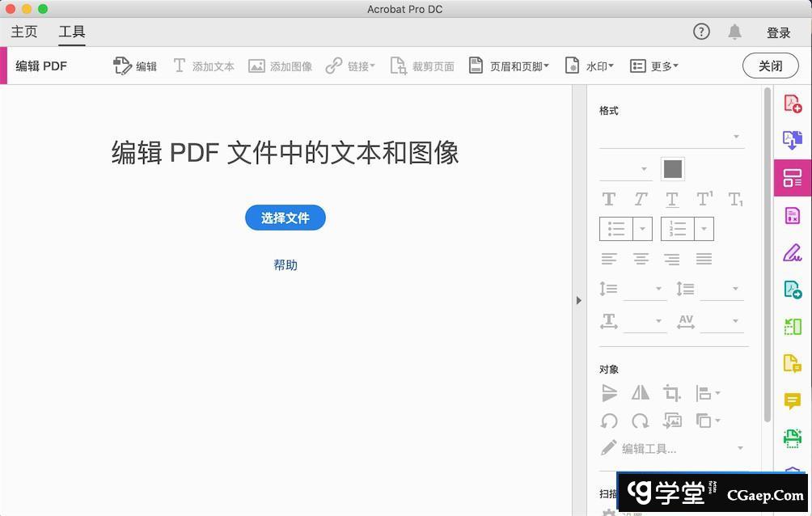Click the 编辑 edit tool icon

coord(134,66)
